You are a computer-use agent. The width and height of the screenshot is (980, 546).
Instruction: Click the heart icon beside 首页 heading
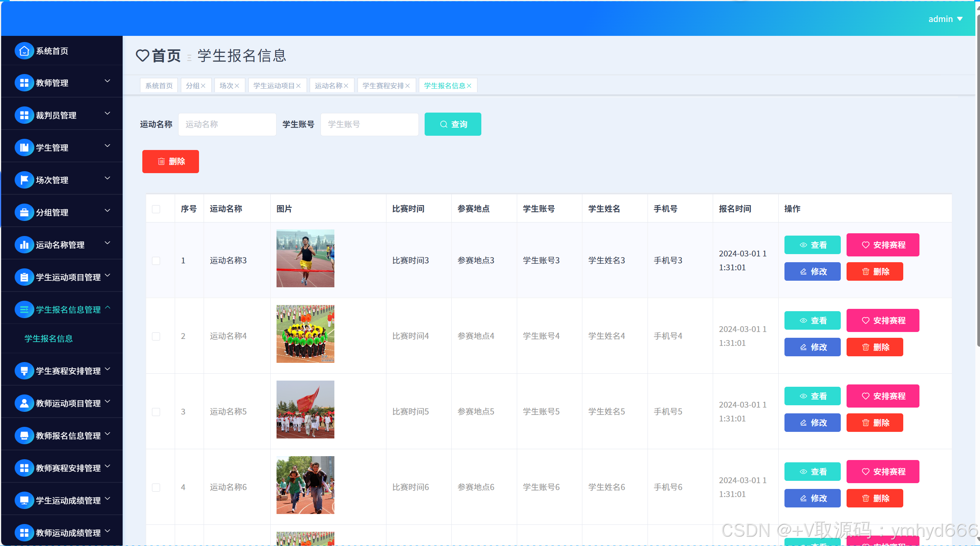[x=142, y=56]
